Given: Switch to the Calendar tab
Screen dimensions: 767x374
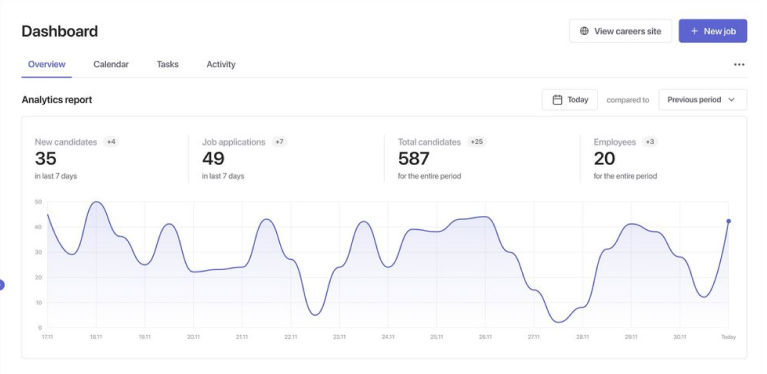Looking at the screenshot, I should point(111,65).
